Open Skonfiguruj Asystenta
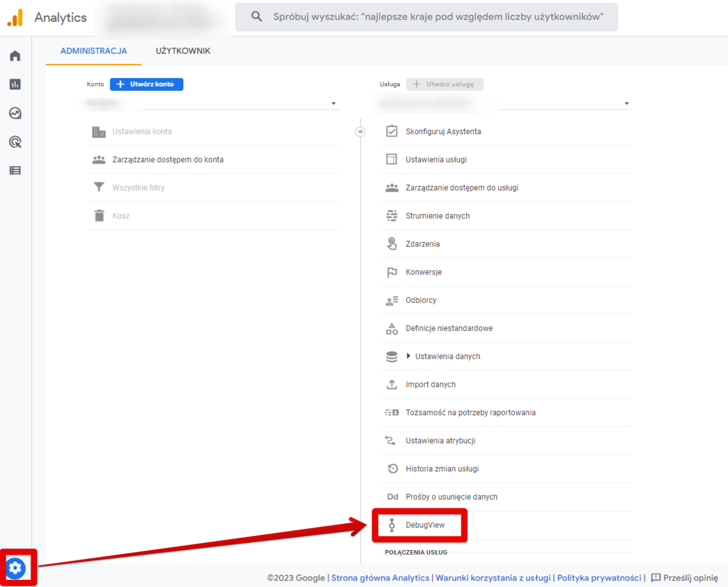The image size is (728, 587). click(506, 132)
